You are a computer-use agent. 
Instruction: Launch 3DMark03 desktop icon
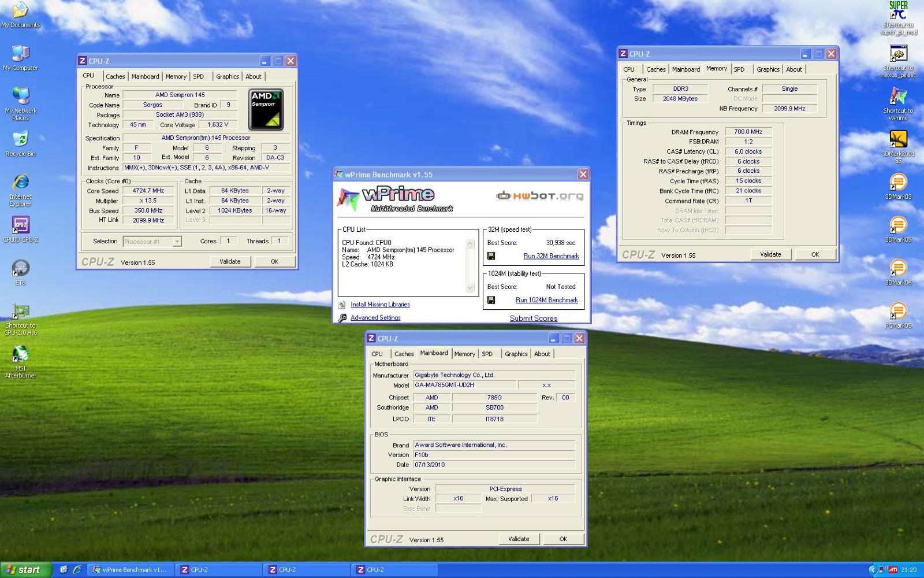pos(898,186)
